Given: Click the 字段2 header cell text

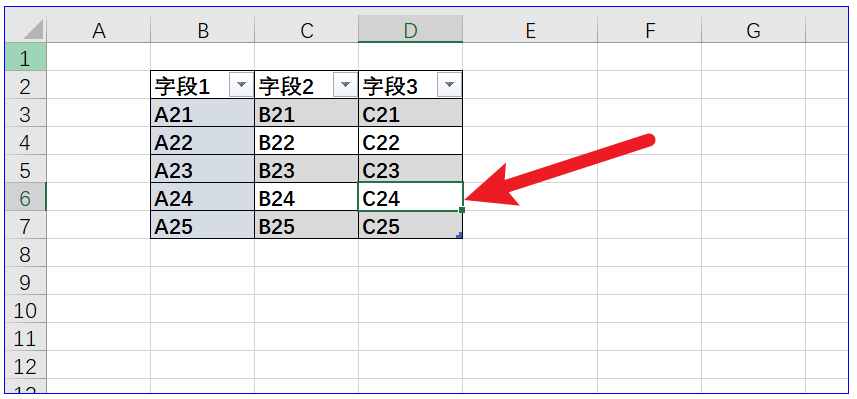Looking at the screenshot, I should [x=286, y=86].
